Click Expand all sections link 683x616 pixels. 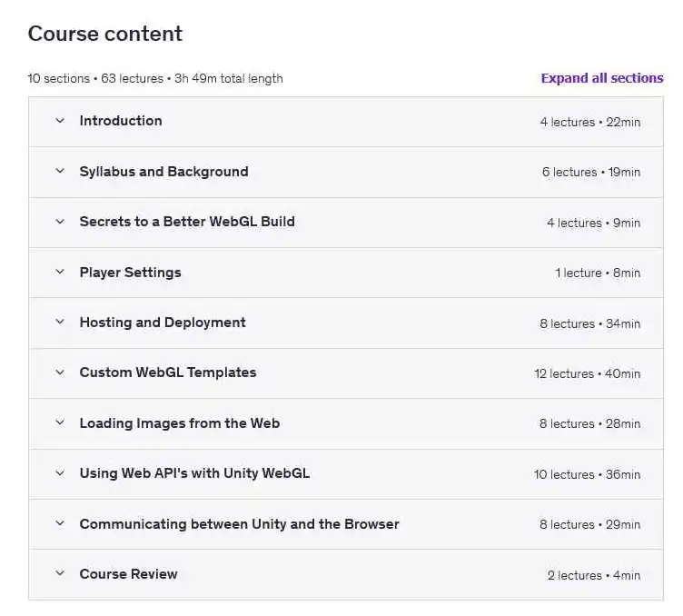click(x=601, y=78)
